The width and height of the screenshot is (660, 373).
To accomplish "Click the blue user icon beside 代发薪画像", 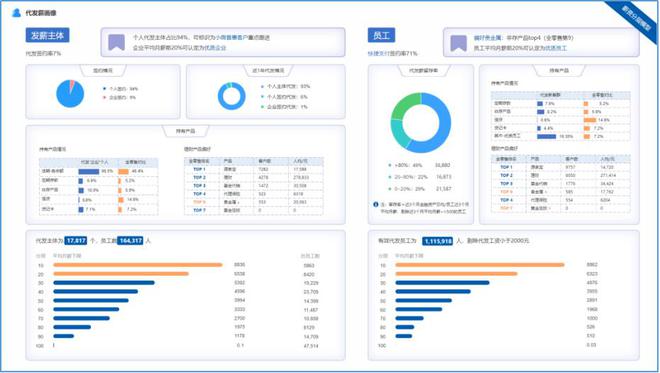I will tap(16, 13).
